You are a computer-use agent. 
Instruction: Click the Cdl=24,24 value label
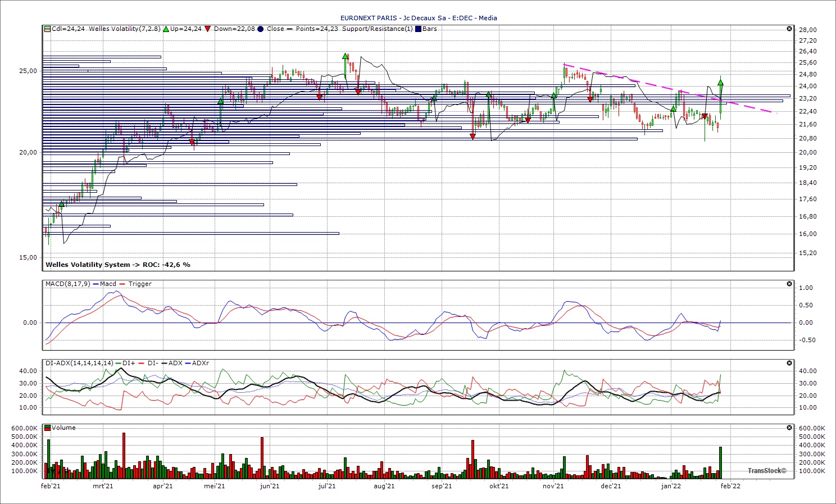69,29
